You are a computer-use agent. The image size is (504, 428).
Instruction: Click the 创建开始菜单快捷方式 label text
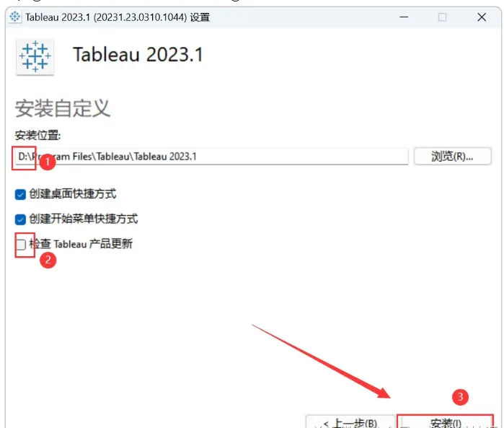click(84, 219)
